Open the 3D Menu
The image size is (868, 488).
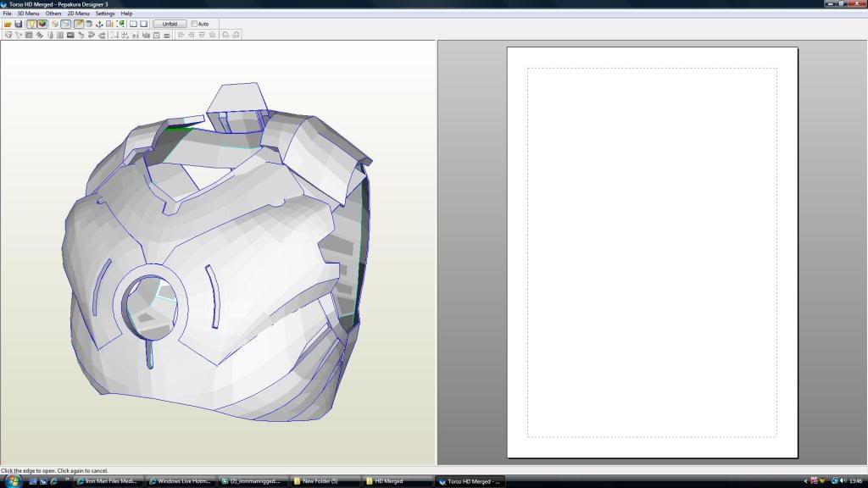tap(28, 14)
